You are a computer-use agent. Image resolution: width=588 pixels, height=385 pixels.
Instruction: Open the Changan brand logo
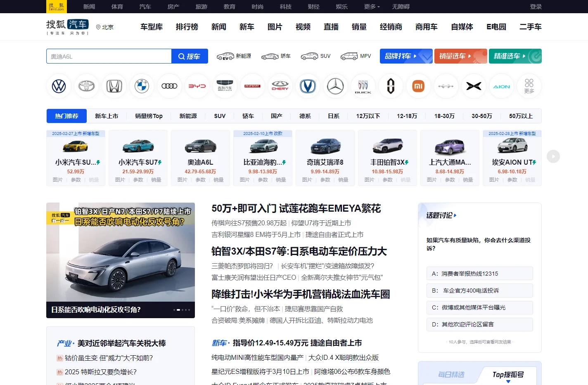point(308,86)
